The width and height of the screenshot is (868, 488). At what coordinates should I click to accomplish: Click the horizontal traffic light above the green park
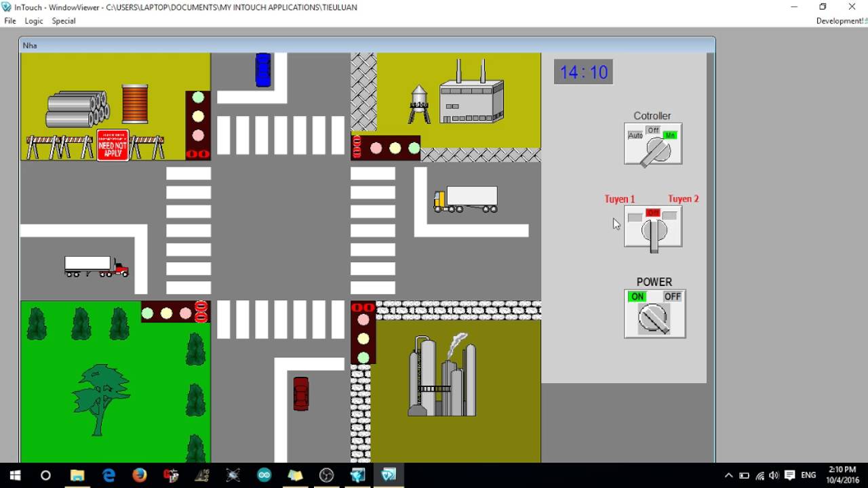click(x=175, y=312)
